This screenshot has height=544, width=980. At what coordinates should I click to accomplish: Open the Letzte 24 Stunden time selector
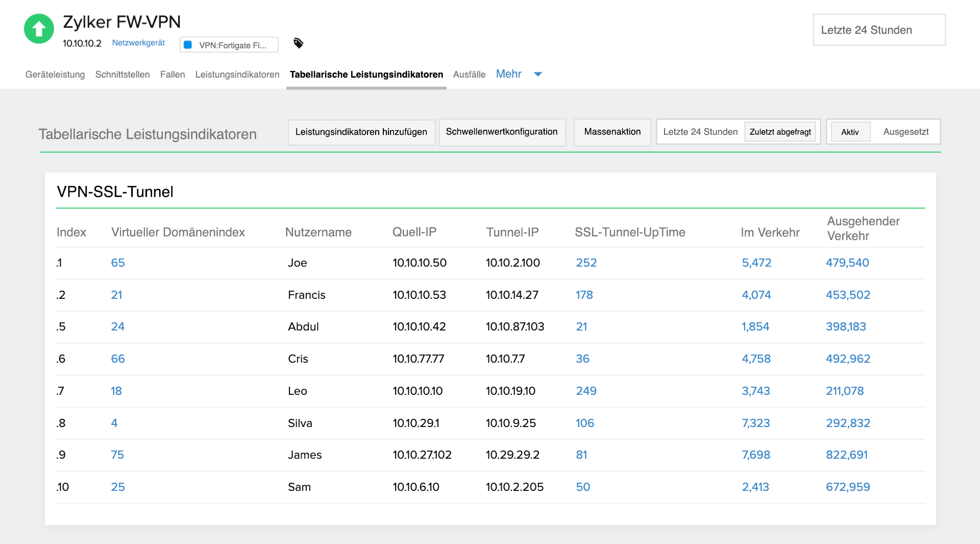tap(879, 30)
